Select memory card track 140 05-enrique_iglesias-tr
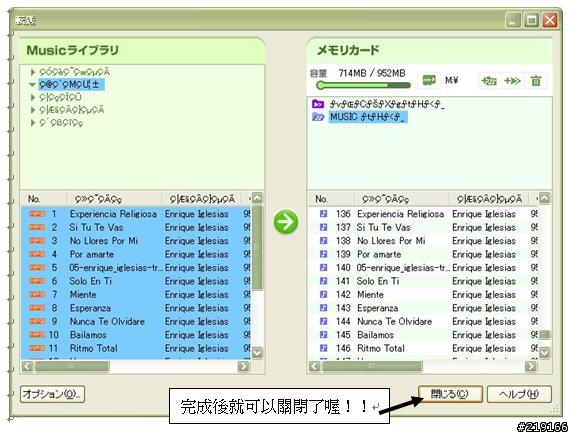Image resolution: width=573 pixels, height=435 pixels. [423, 268]
